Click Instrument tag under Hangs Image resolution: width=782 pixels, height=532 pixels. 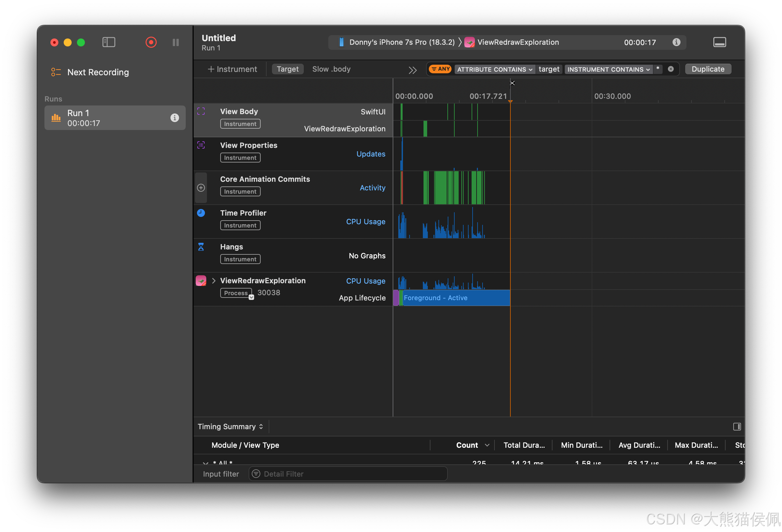[240, 259]
